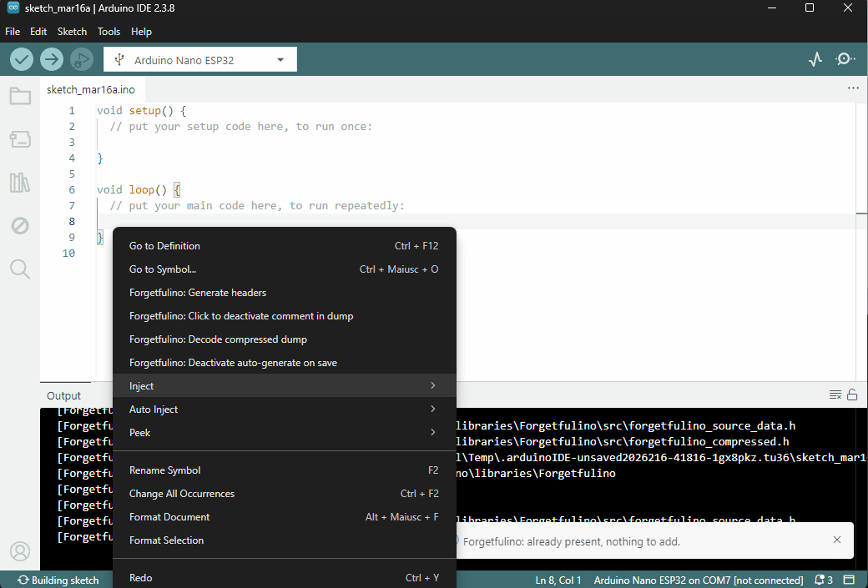The height and width of the screenshot is (588, 868).
Task: Dismiss the Forgetfulino notification
Action: pos(837,540)
